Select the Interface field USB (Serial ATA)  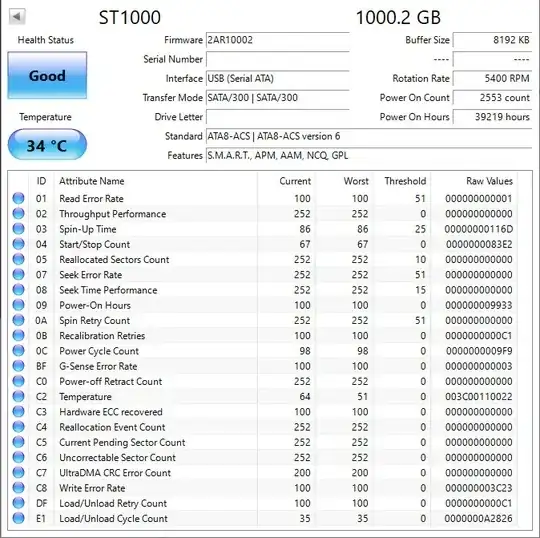click(x=278, y=79)
